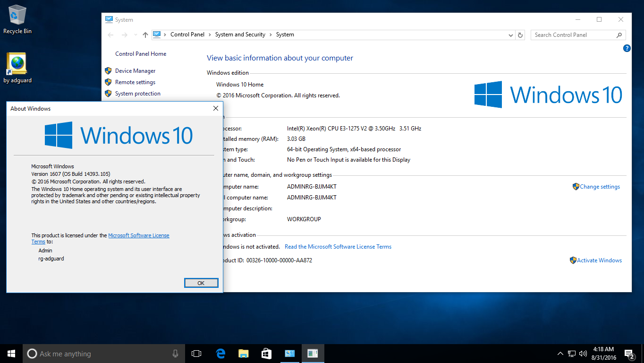The height and width of the screenshot is (363, 644).
Task: Click System in the breadcrumb path
Action: 285,35
